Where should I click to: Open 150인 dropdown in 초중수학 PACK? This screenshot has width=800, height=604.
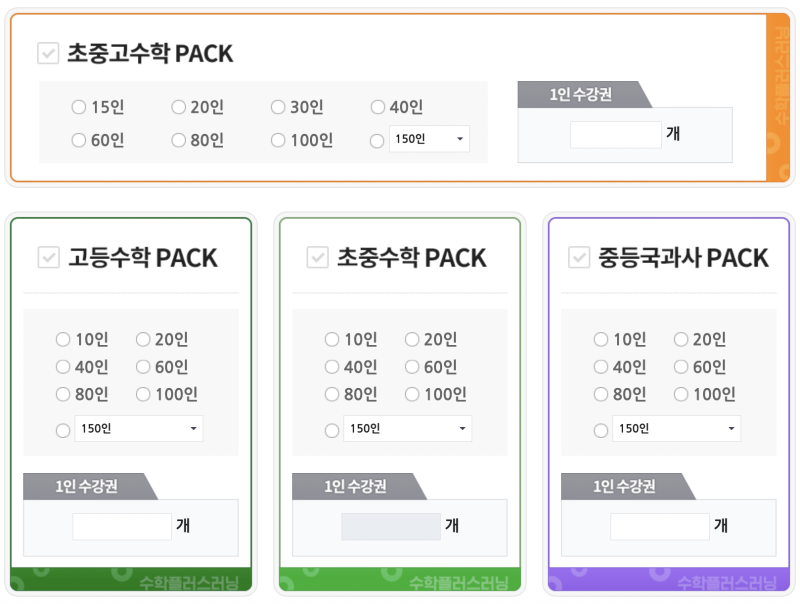[408, 429]
